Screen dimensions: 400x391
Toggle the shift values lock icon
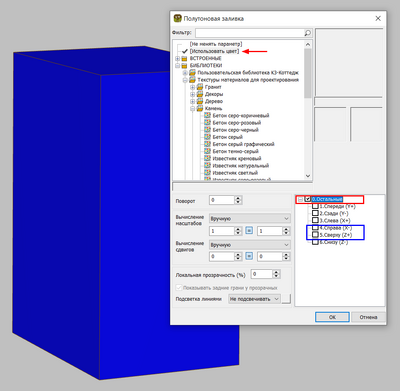[249, 256]
